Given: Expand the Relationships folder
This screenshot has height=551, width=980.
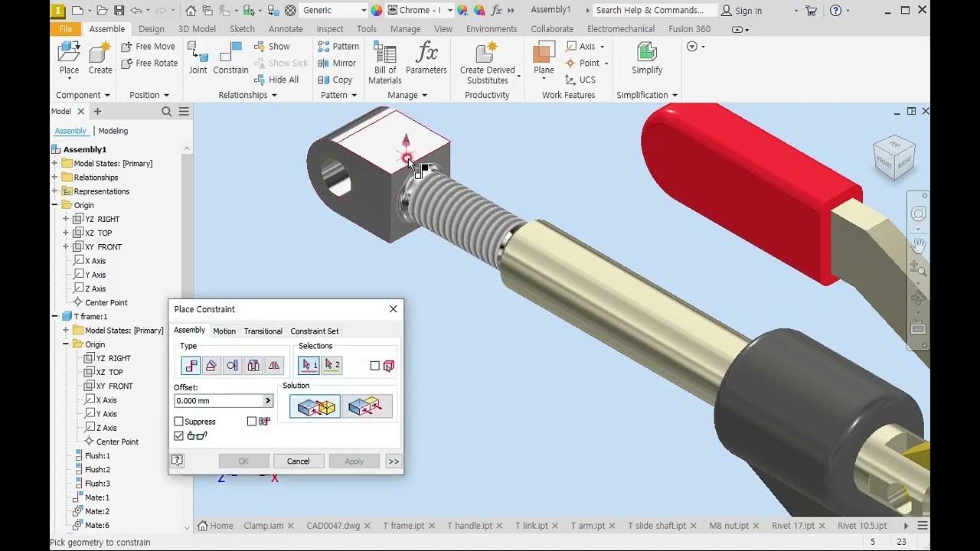Looking at the screenshot, I should point(55,178).
